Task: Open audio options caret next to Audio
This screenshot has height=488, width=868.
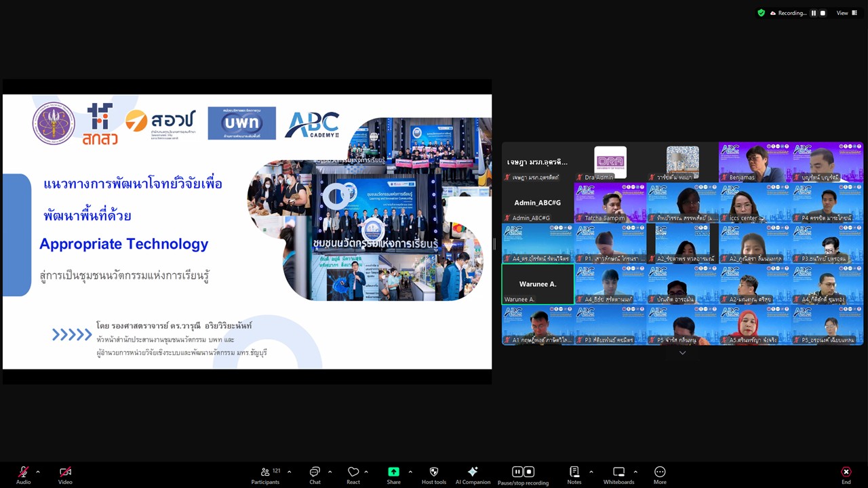Action: pyautogui.click(x=38, y=472)
